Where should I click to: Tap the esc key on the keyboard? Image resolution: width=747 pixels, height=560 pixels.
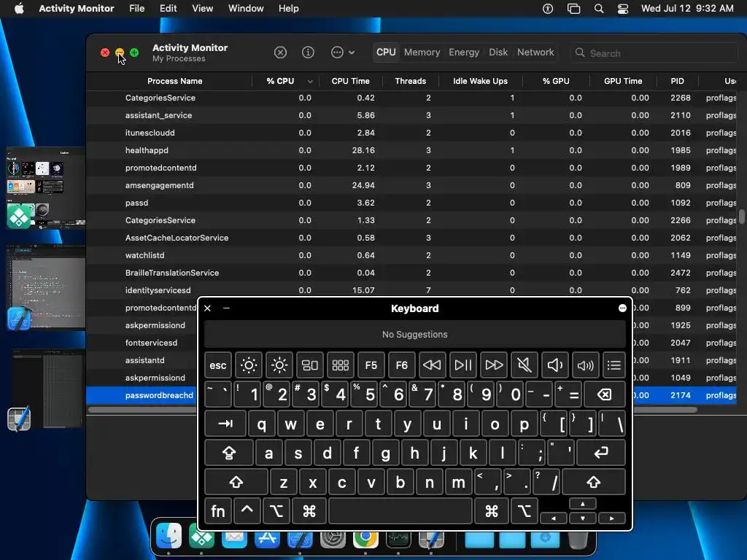click(218, 365)
